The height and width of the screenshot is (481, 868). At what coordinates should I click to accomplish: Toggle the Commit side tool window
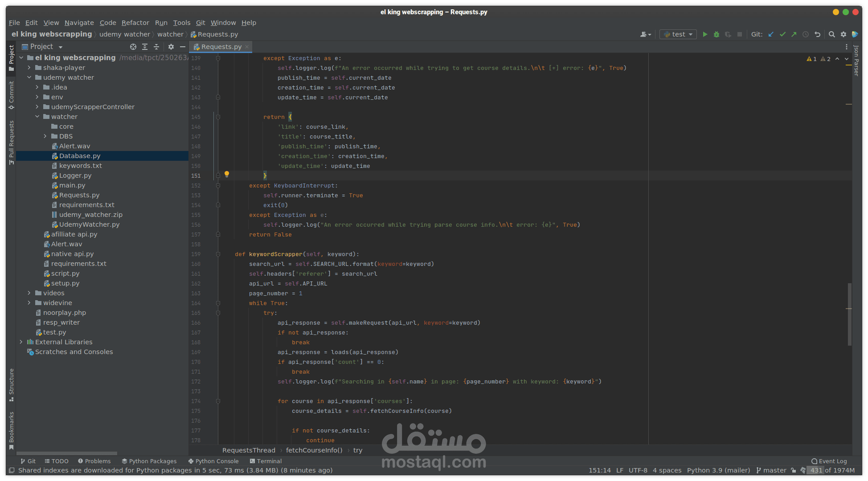pyautogui.click(x=11, y=95)
